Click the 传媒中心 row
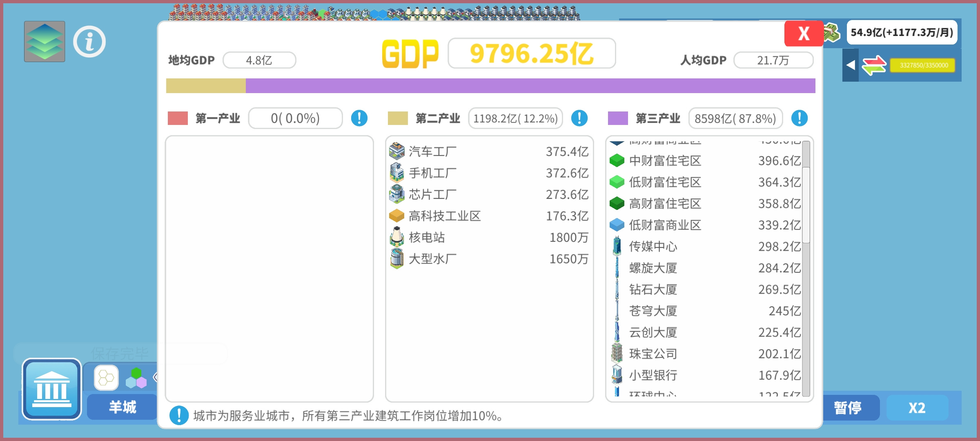 [x=705, y=246]
